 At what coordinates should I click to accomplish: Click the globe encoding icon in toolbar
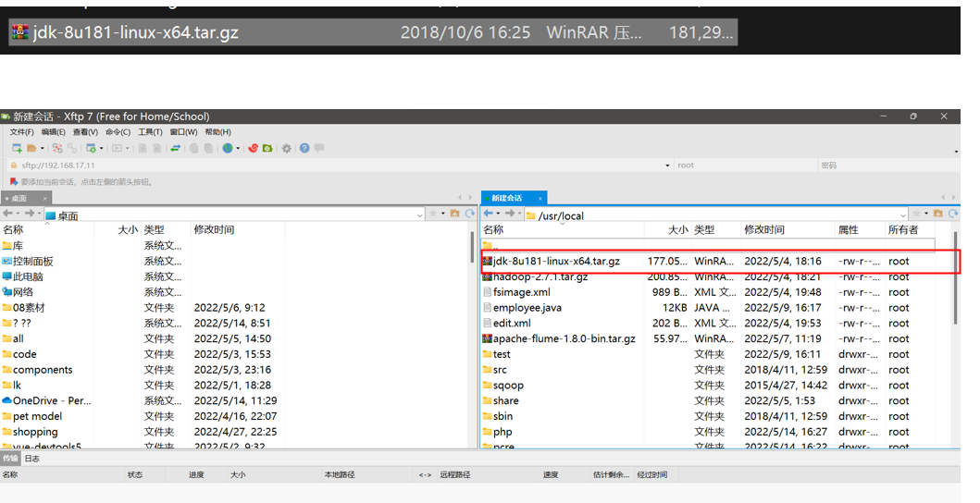click(228, 148)
